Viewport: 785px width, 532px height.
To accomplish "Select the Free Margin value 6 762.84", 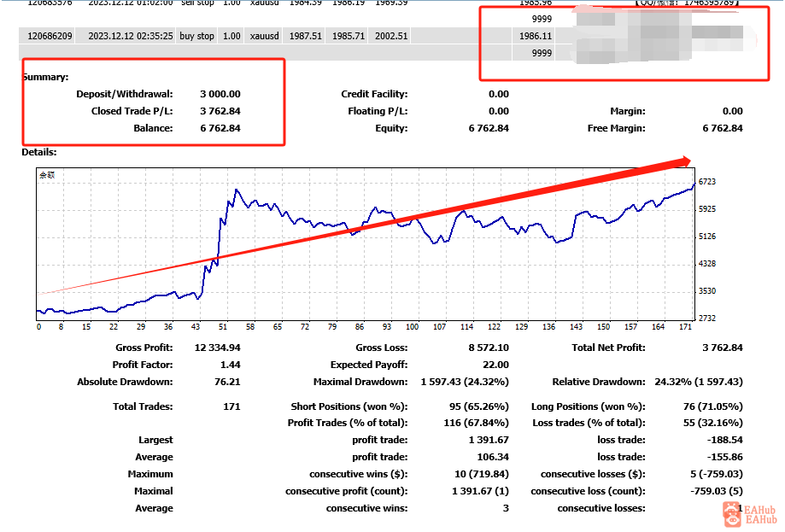I will [x=723, y=128].
